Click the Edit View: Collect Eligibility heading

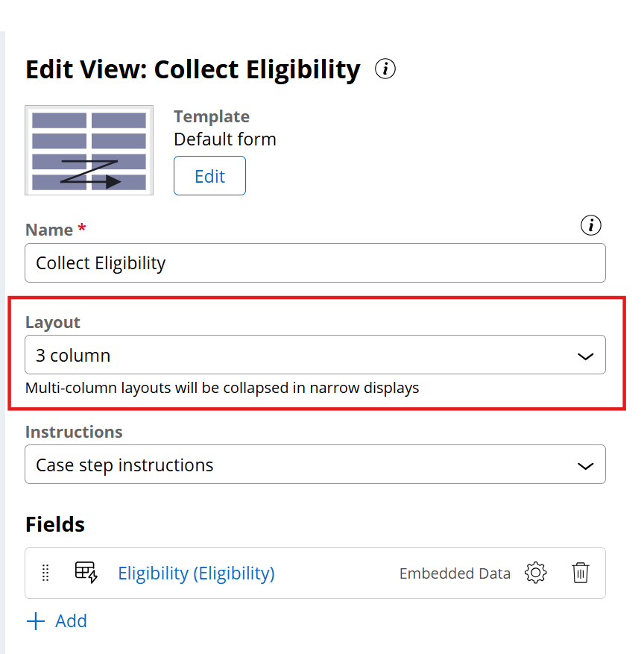click(x=193, y=69)
